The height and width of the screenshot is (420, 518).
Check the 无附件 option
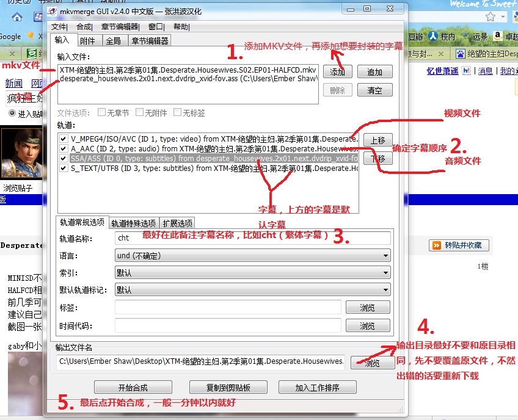tap(139, 112)
